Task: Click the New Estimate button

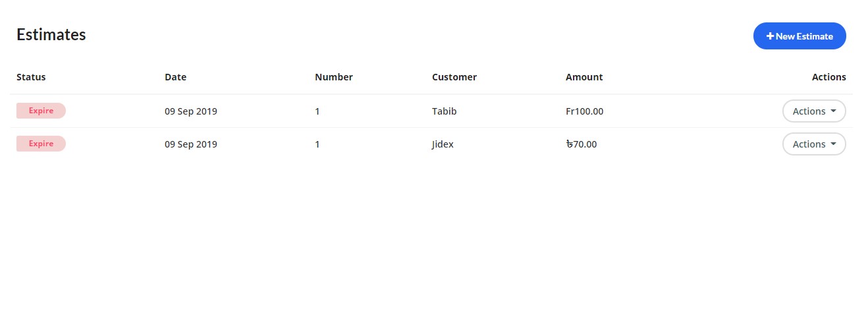Action: pos(799,36)
